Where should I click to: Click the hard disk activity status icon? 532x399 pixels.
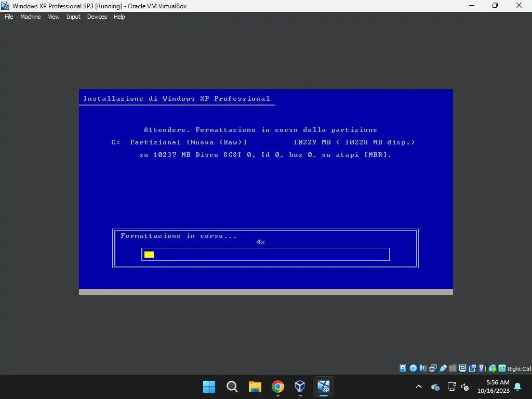[x=403, y=368]
